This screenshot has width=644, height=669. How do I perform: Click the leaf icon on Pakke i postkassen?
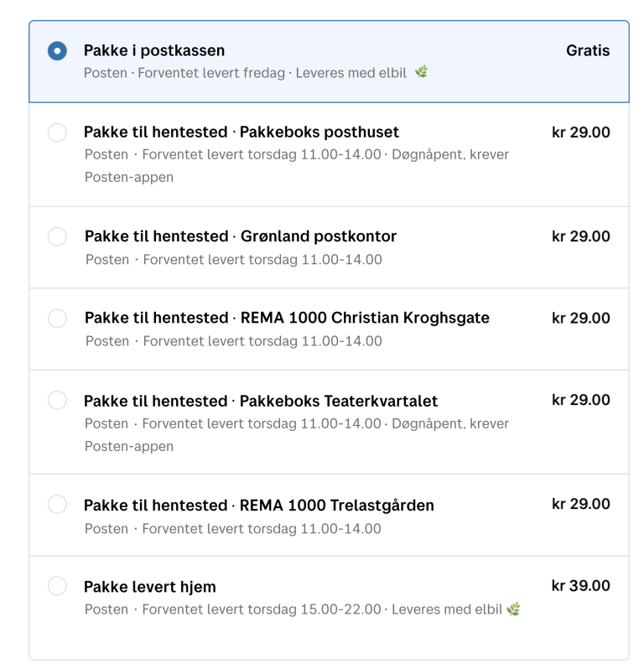tap(421, 72)
